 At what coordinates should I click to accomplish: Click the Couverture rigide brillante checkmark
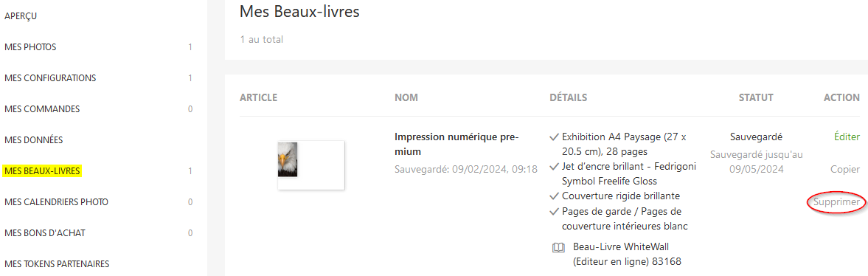tap(554, 196)
